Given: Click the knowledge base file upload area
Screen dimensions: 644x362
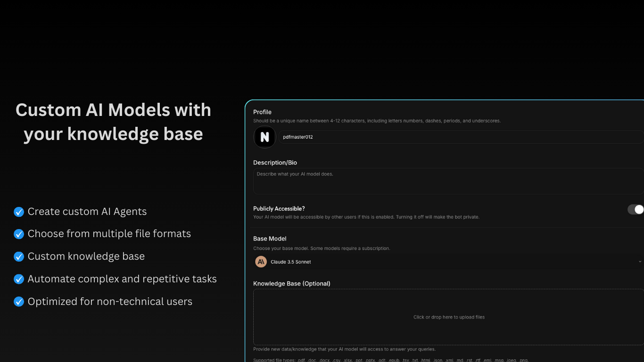Looking at the screenshot, I should click(448, 317).
